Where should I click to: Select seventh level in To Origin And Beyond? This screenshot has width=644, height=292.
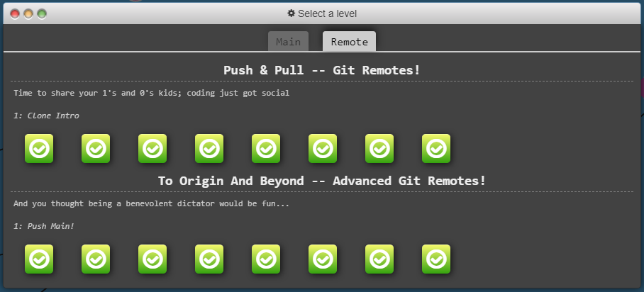379,259
